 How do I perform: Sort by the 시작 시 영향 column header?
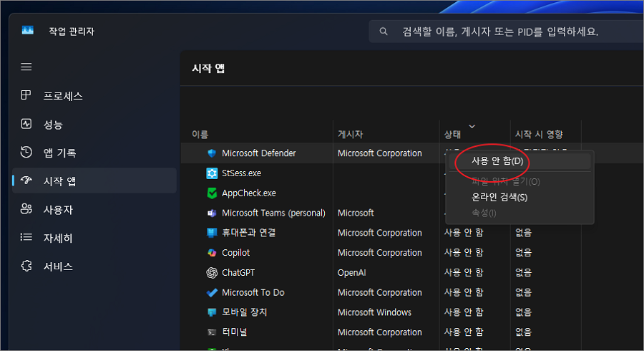point(539,135)
